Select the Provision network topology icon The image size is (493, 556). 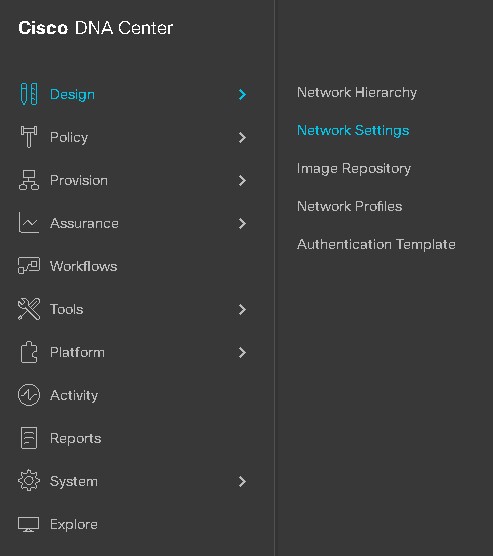[x=29, y=180]
